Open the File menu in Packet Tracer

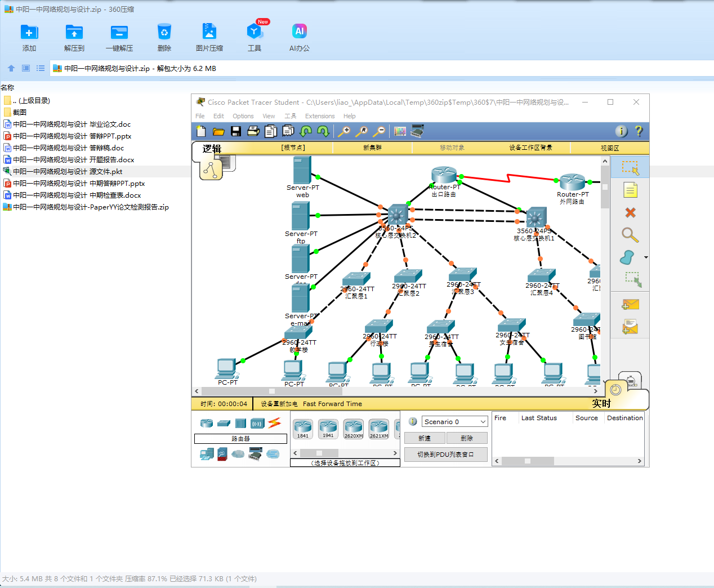tap(200, 116)
